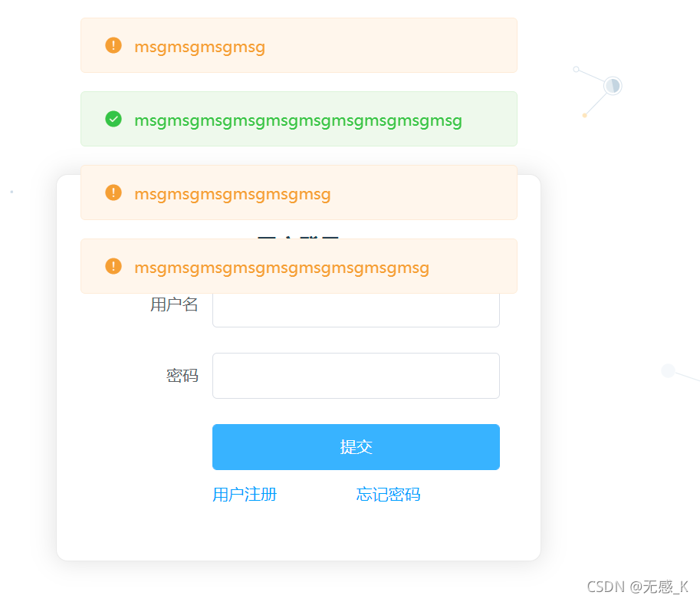Click the warning icon above the login title
This screenshot has height=602, width=700.
(113, 192)
